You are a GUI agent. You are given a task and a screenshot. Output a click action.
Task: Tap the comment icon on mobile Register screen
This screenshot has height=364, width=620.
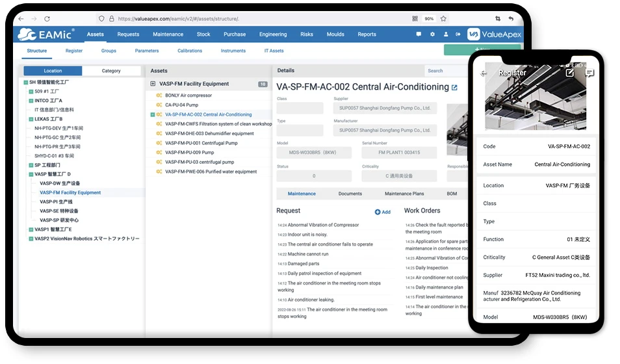[x=589, y=73]
